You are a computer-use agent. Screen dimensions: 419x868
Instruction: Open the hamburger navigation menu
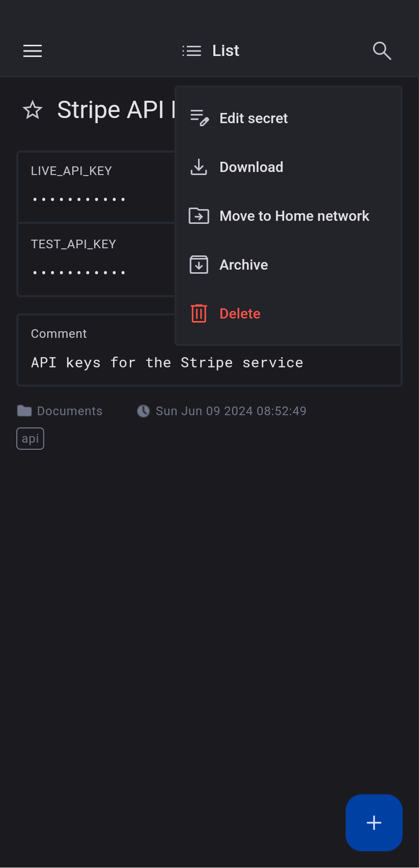33,51
